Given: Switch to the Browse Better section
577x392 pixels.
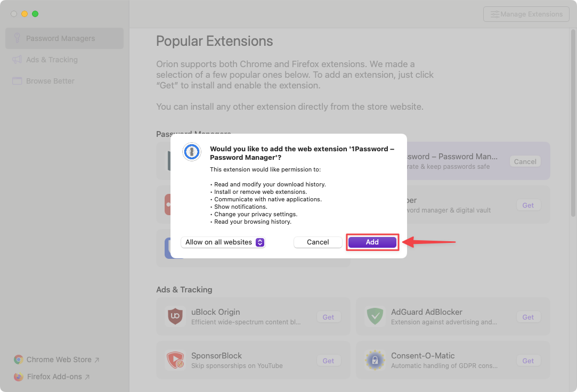Looking at the screenshot, I should (x=49, y=80).
